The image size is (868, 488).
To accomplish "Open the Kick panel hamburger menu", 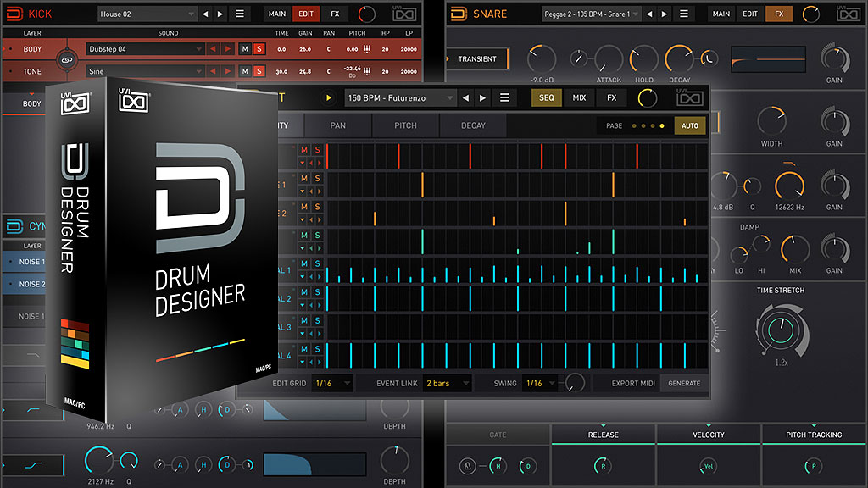I will 240,14.
